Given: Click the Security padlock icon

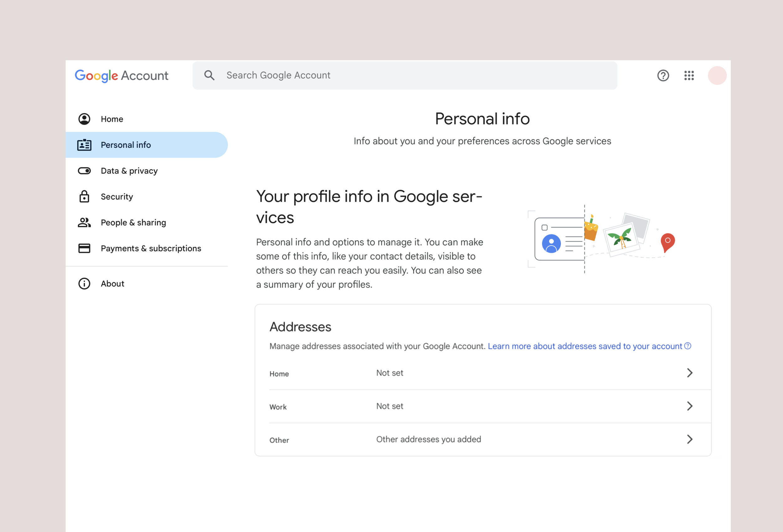Looking at the screenshot, I should (x=84, y=196).
